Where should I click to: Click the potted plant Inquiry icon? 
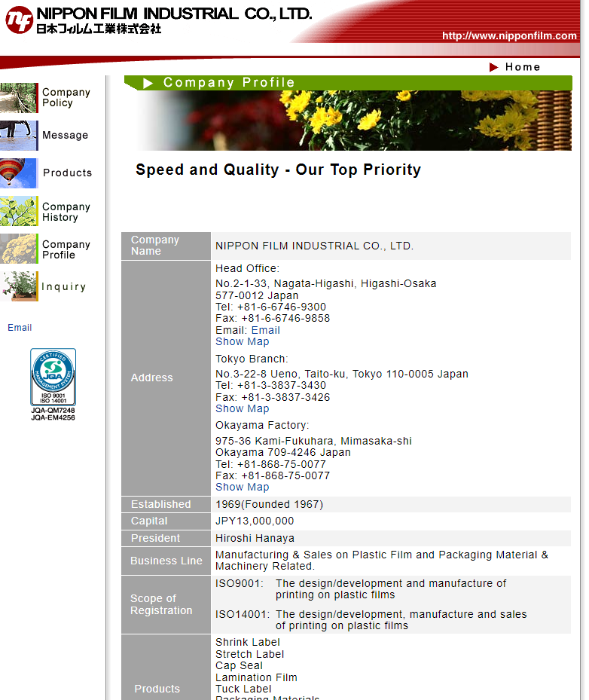[18, 286]
